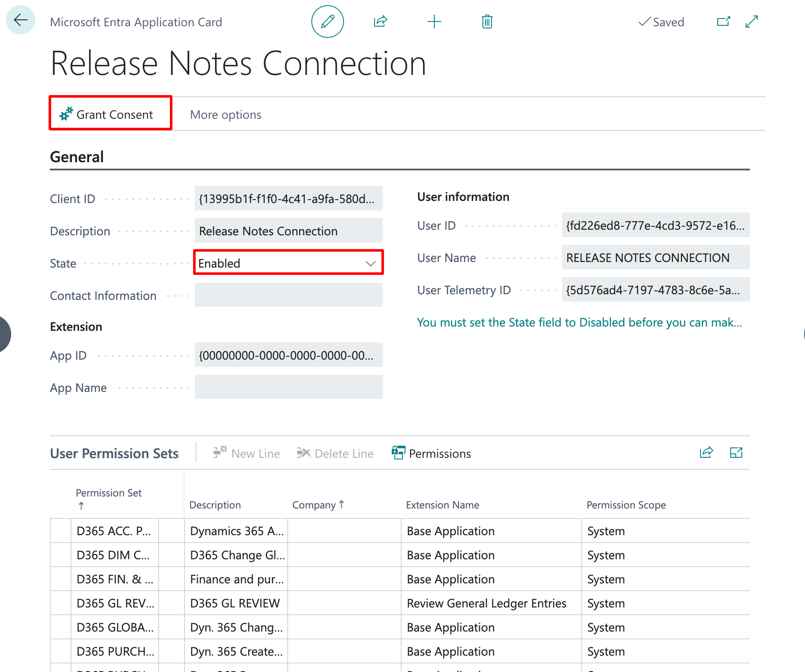The height and width of the screenshot is (672, 805).
Task: Click the Description field Release Notes Connection
Action: [289, 231]
